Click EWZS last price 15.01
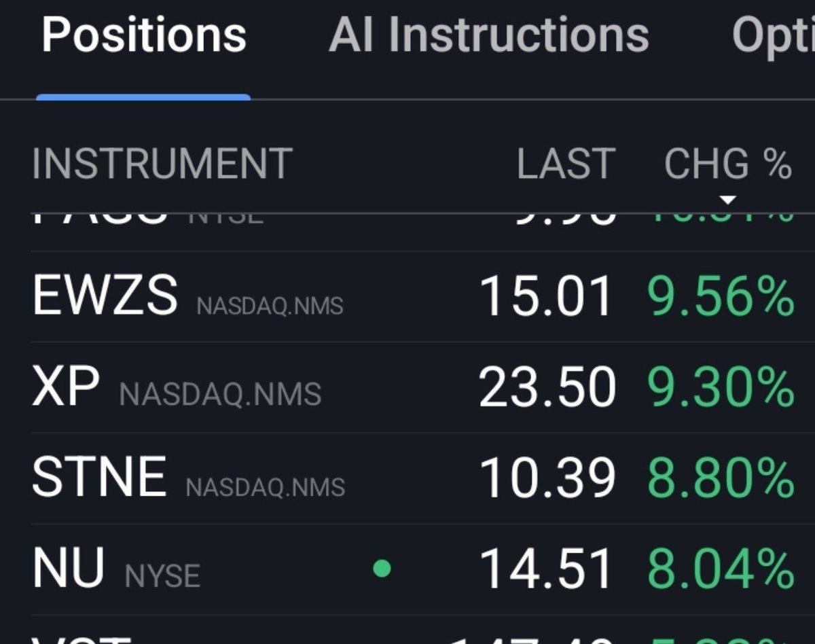The image size is (815, 644). coord(546,296)
